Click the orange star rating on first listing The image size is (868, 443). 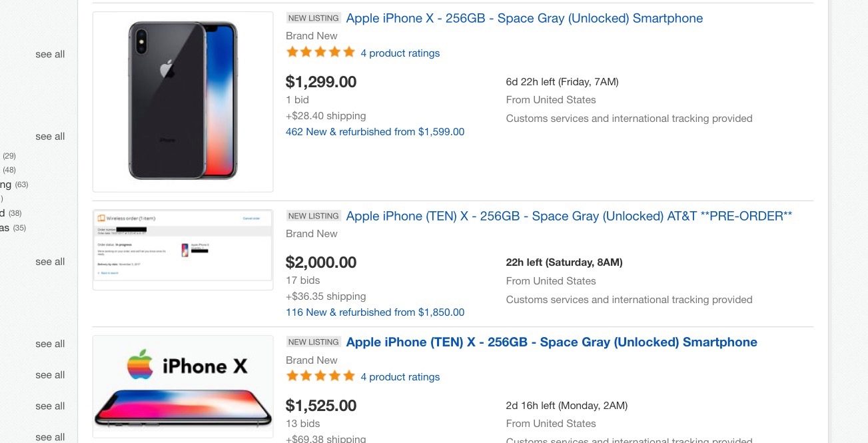coord(320,51)
